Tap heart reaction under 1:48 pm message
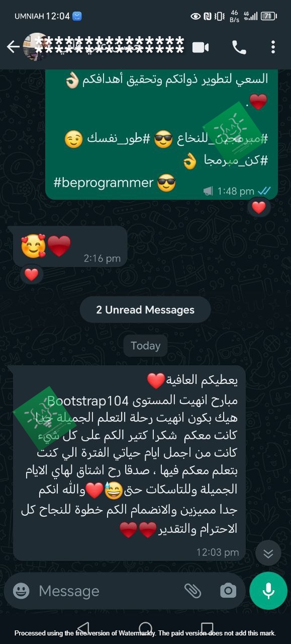 [x=258, y=207]
